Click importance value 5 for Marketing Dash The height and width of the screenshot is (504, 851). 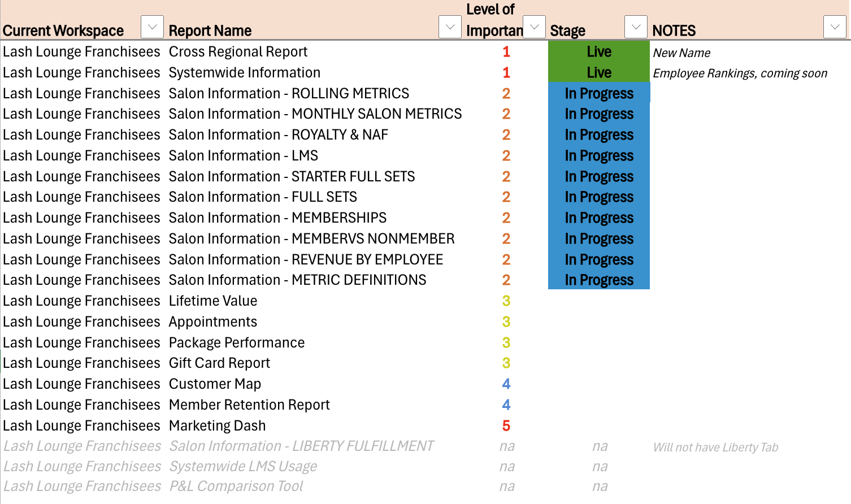pyautogui.click(x=506, y=426)
